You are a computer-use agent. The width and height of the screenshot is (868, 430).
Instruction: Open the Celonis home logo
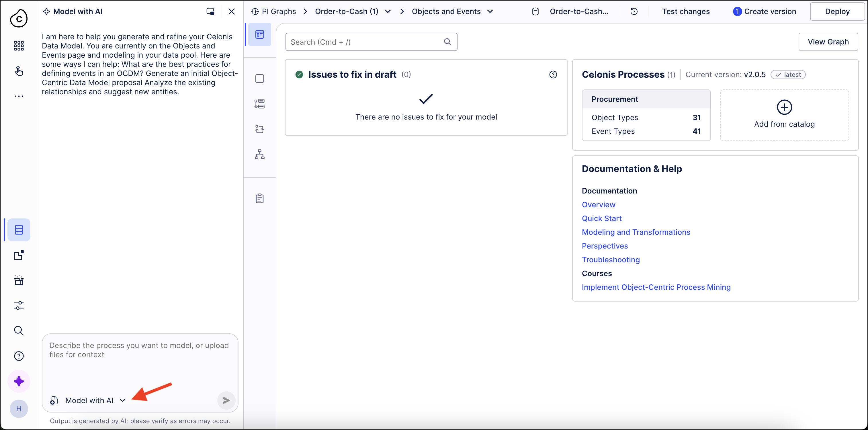19,18
